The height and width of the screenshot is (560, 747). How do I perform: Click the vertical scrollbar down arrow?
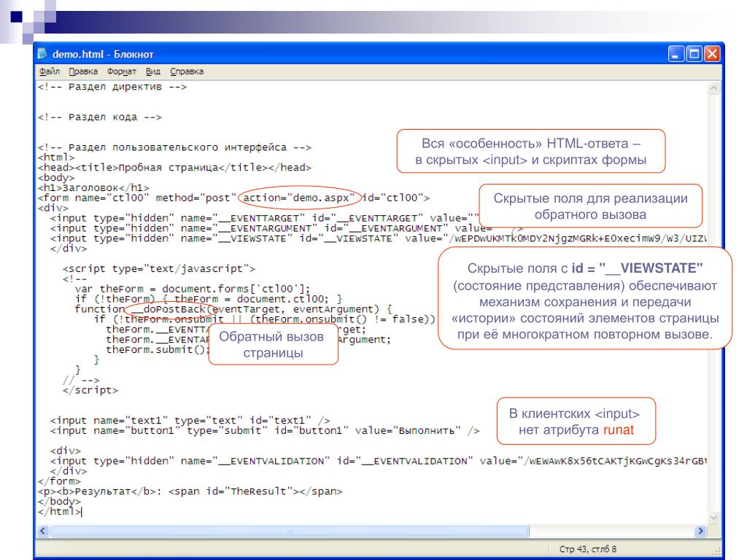713,518
